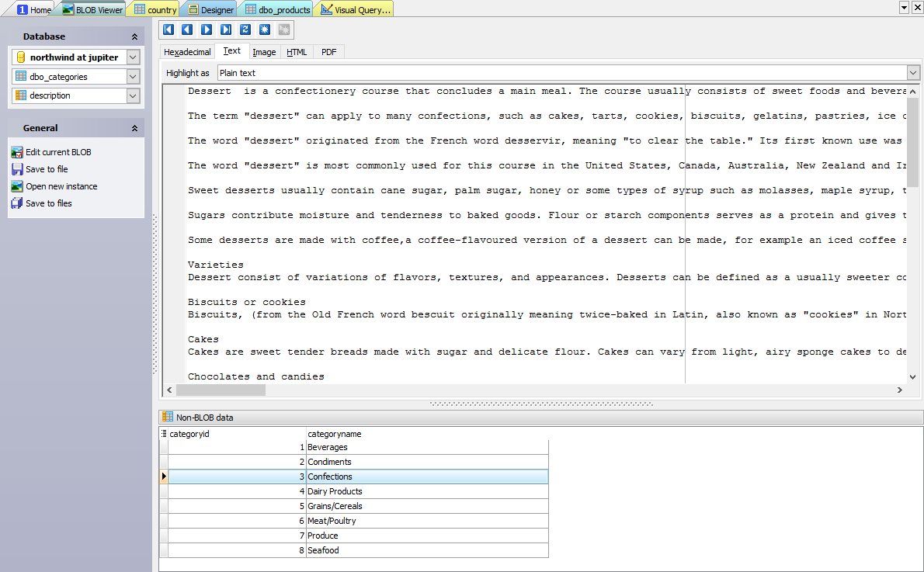Viewport: 924px width, 572px height.
Task: Click the refresh data icon
Action: (x=245, y=29)
